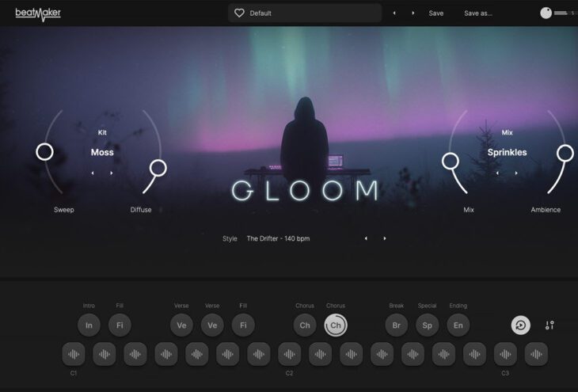This screenshot has height=392, width=578.
Task: Toggle the latch icon next to Ending
Action: click(x=520, y=325)
